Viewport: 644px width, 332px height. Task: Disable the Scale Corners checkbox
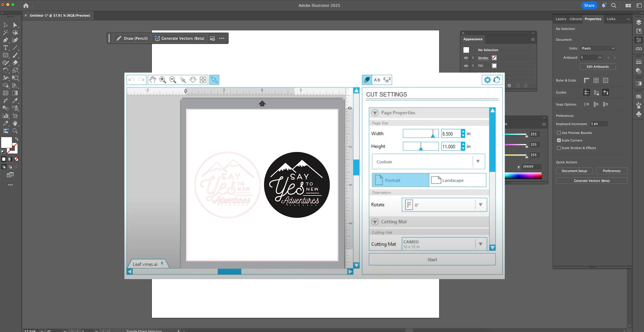point(559,140)
